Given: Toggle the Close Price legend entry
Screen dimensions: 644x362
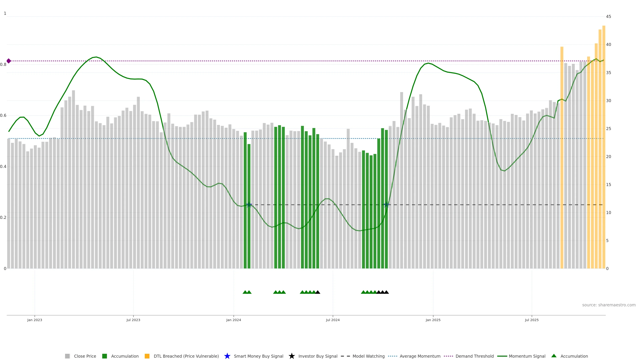Looking at the screenshot, I should click(85, 356).
